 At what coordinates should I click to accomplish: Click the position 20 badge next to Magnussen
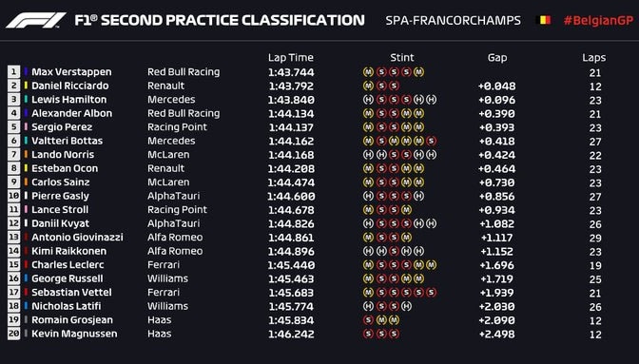13,334
